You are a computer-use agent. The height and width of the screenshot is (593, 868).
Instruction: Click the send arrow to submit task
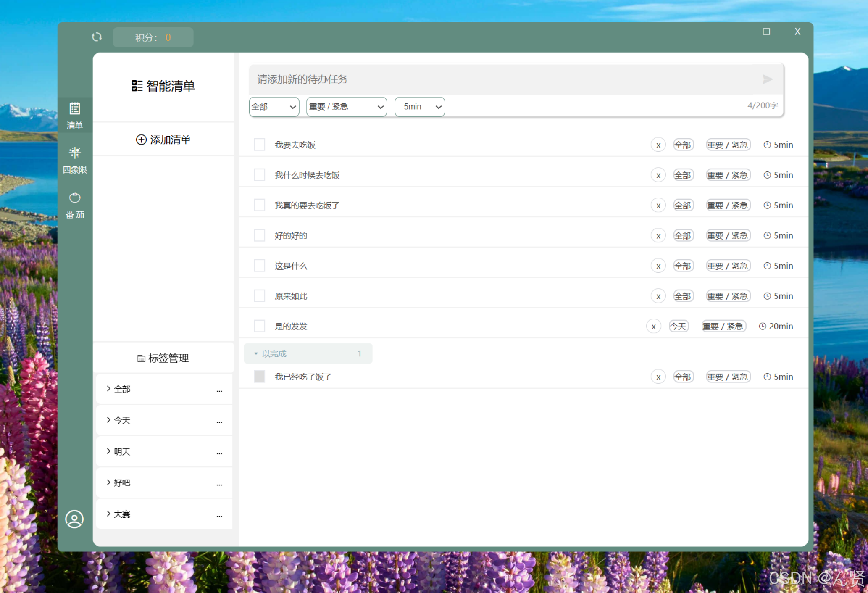pos(767,79)
